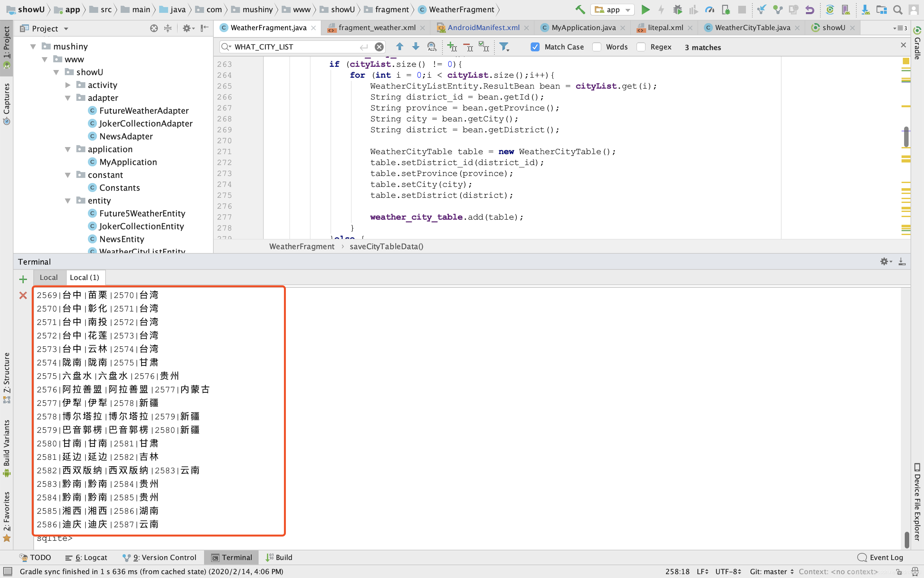Image resolution: width=924 pixels, height=578 pixels.
Task: Run the app with the green play button
Action: [645, 10]
